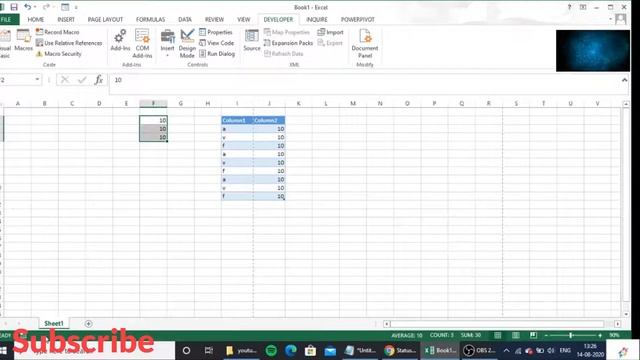Switch to the VIEW tab
This screenshot has height=360, width=640.
click(243, 19)
